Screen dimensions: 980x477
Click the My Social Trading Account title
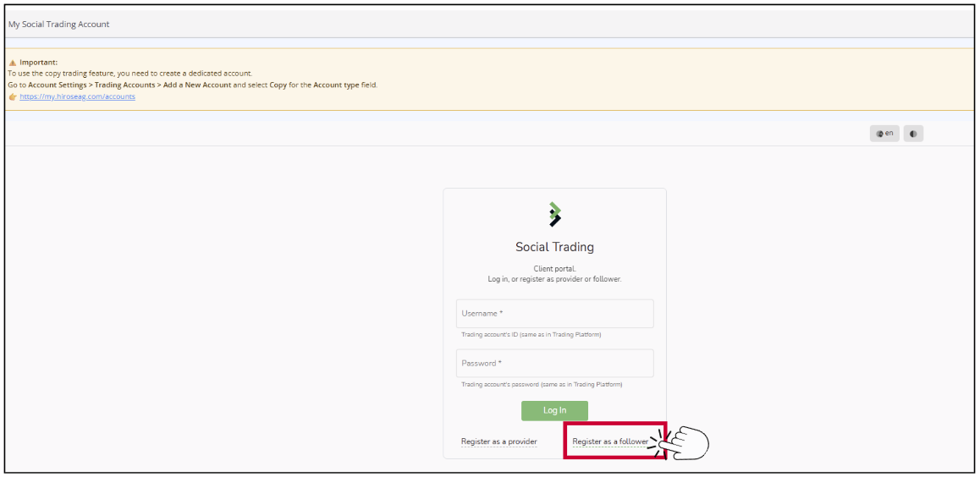pyautogui.click(x=59, y=25)
